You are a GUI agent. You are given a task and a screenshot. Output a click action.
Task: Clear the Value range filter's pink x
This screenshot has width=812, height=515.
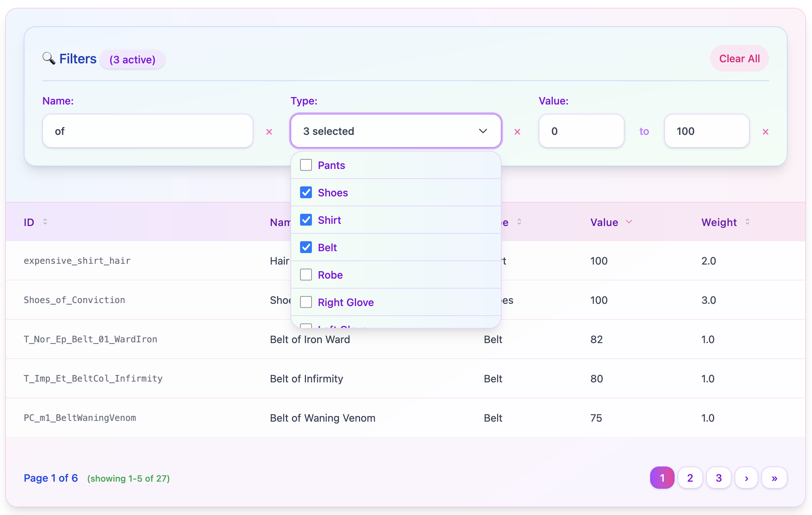coord(765,132)
